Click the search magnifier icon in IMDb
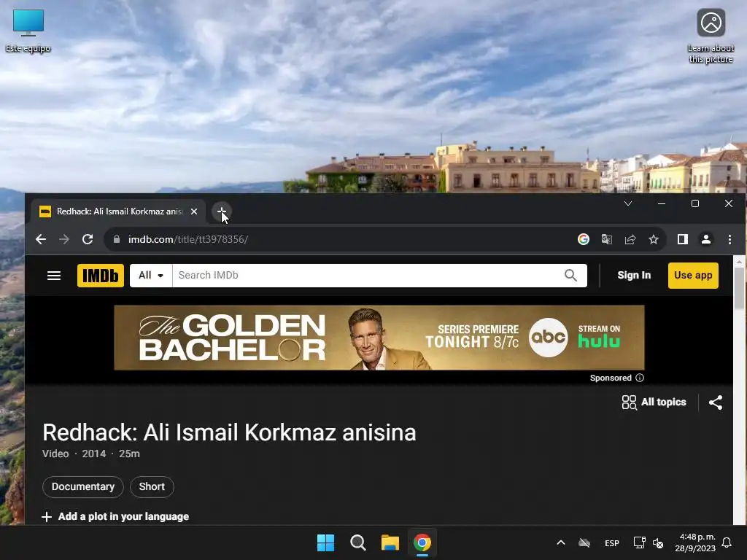The image size is (747, 560). [x=570, y=275]
